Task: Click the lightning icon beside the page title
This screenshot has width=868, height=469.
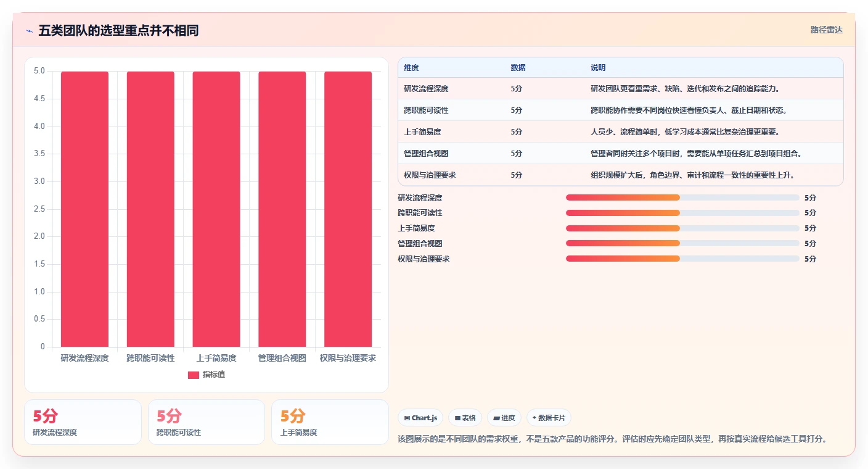Action: pyautogui.click(x=30, y=31)
